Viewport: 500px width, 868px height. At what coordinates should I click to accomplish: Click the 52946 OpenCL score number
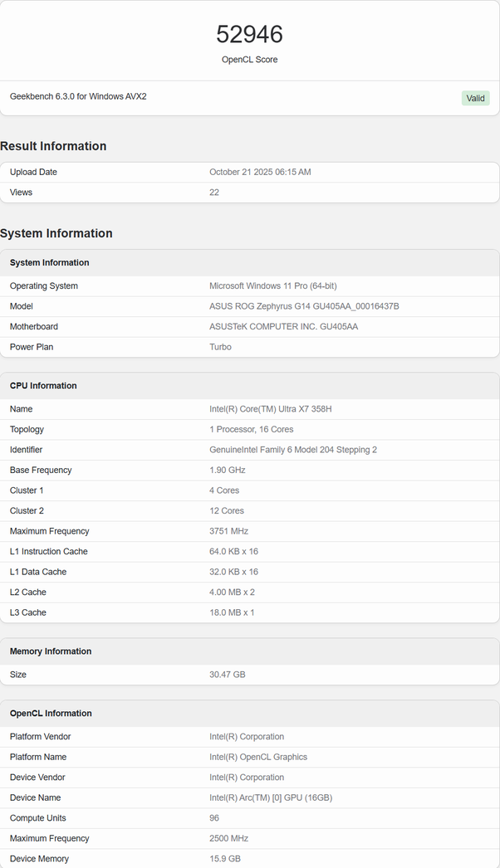[x=249, y=34]
